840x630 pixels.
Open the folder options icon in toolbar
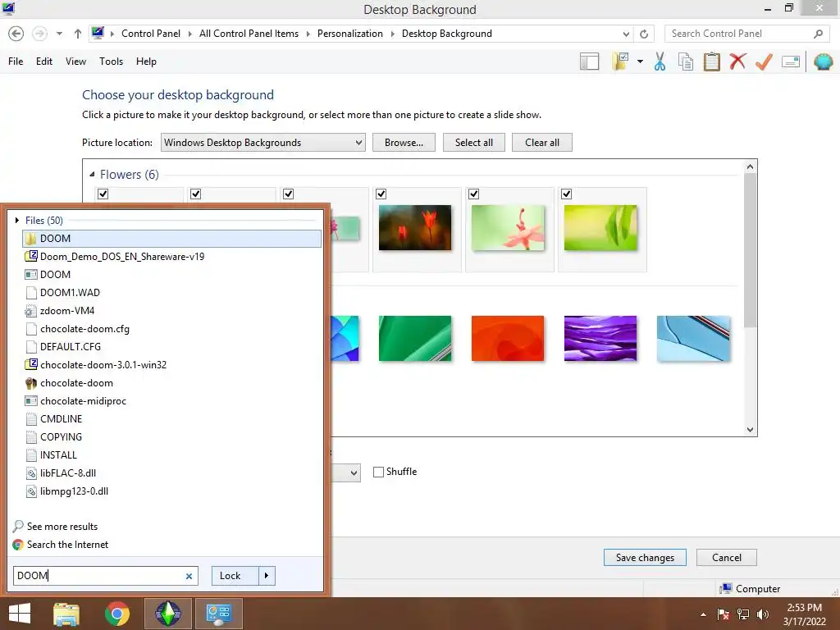coord(621,62)
